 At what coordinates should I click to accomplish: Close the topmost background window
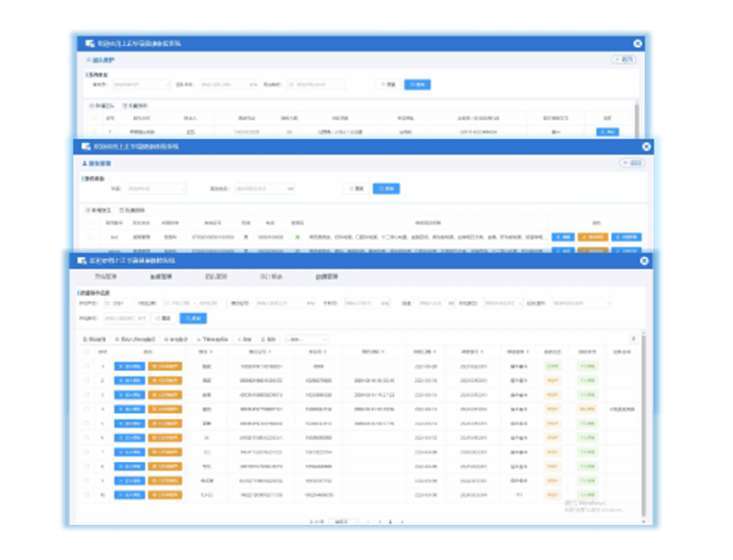click(x=637, y=44)
